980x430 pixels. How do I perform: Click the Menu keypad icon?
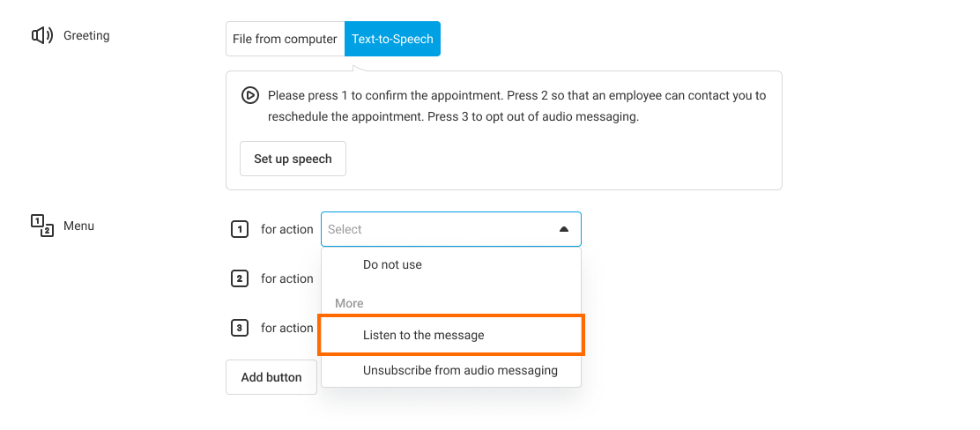pos(42,226)
